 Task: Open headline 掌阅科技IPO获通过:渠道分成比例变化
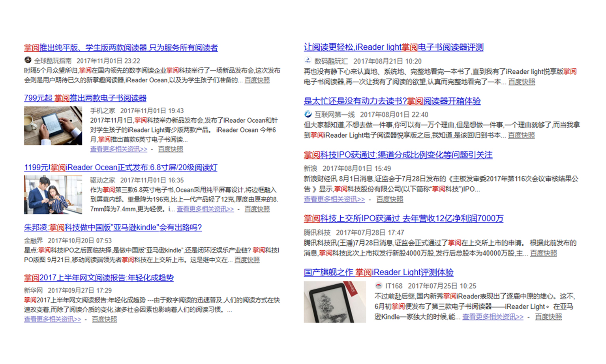click(398, 155)
